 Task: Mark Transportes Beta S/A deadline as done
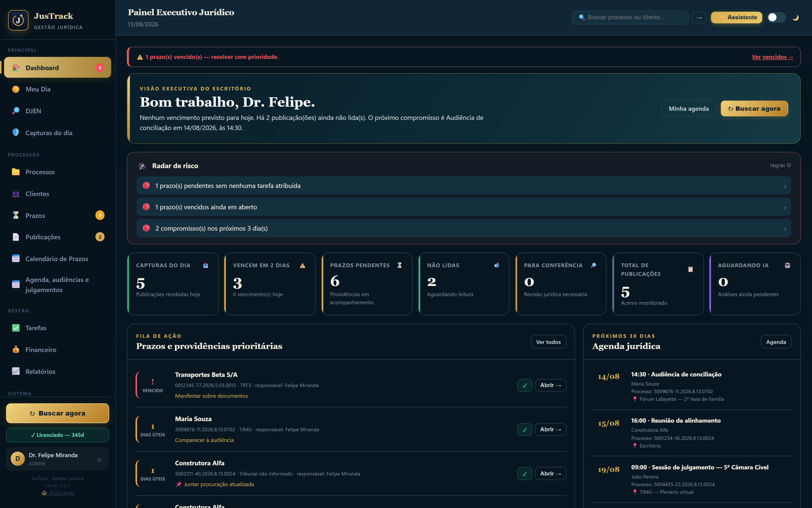(525, 385)
